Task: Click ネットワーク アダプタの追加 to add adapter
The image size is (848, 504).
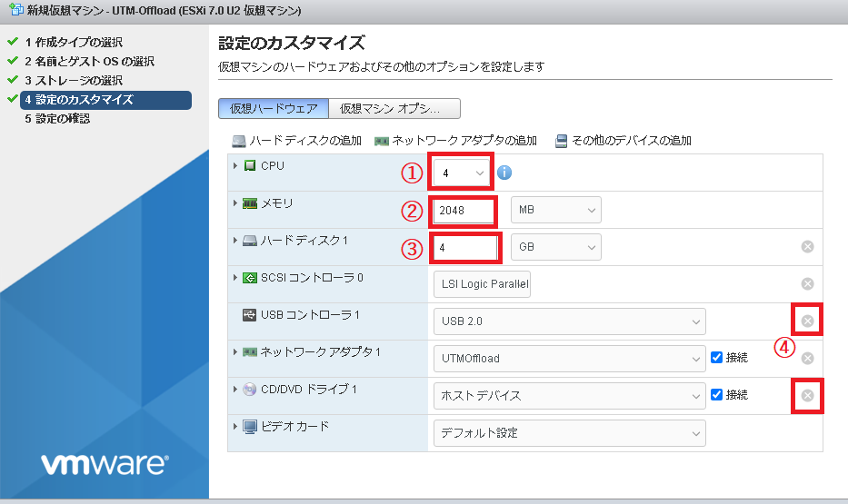Action: click(x=455, y=141)
